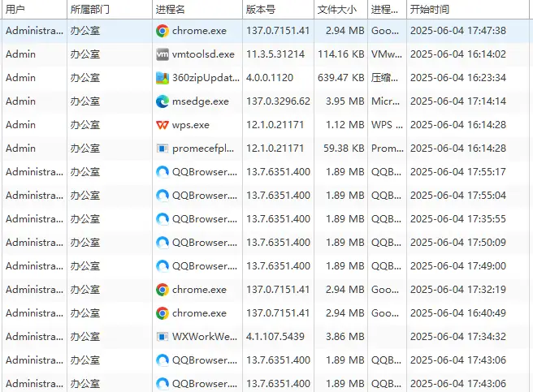The image size is (533, 392).
Task: Select the msedge.exe process name
Action: tap(201, 101)
